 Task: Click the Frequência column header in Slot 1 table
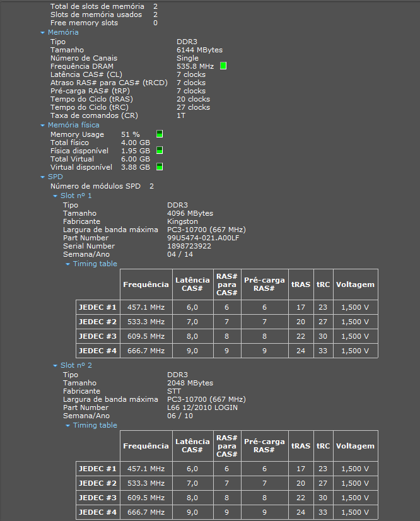(146, 284)
